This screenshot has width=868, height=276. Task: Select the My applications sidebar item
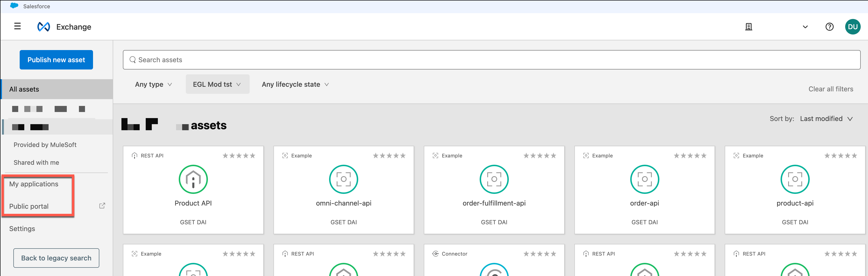34,184
